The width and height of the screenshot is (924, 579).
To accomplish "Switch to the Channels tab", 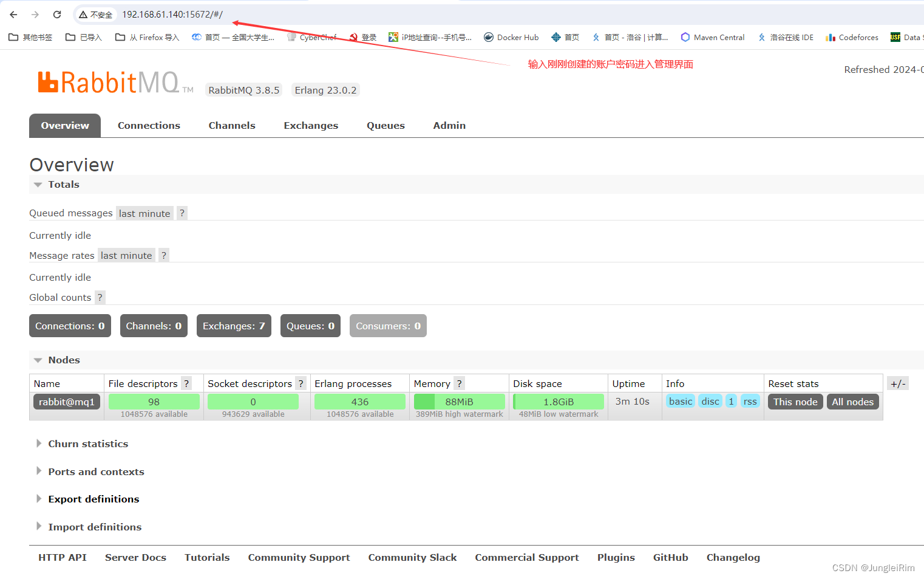I will (232, 126).
